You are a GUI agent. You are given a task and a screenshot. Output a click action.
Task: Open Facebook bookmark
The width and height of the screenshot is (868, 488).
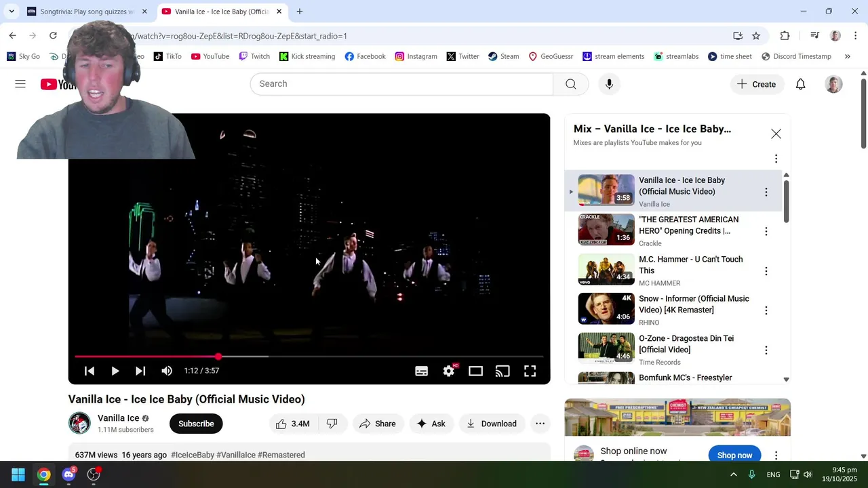(x=365, y=56)
